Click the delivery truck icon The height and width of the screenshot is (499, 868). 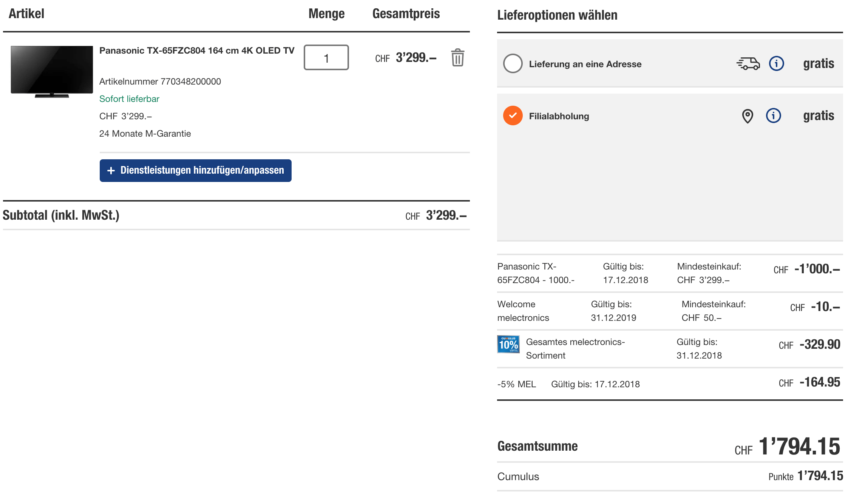pos(748,63)
